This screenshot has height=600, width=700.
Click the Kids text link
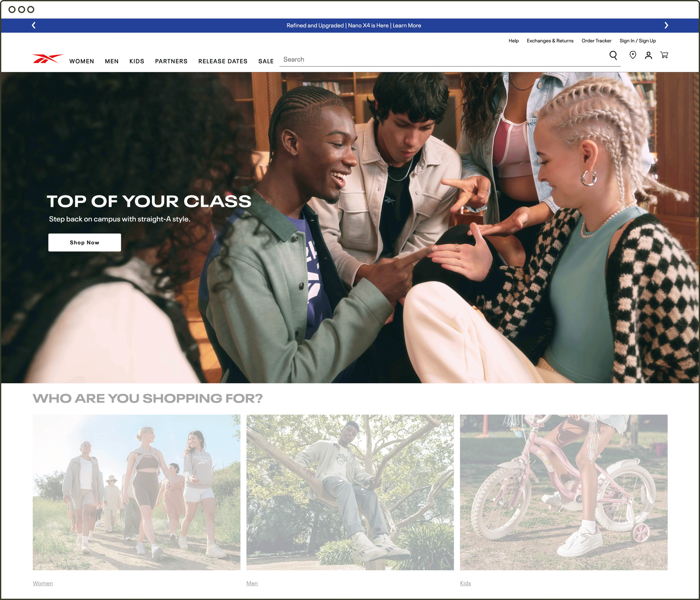click(465, 583)
